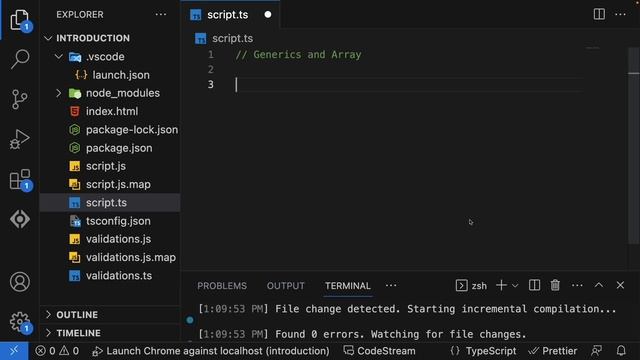Collapse the INTRODUCTION folder section
Screen dimensions: 640x360
click(48, 38)
